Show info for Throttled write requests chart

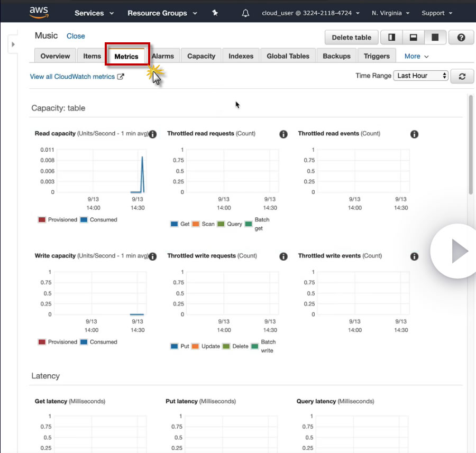tap(283, 256)
